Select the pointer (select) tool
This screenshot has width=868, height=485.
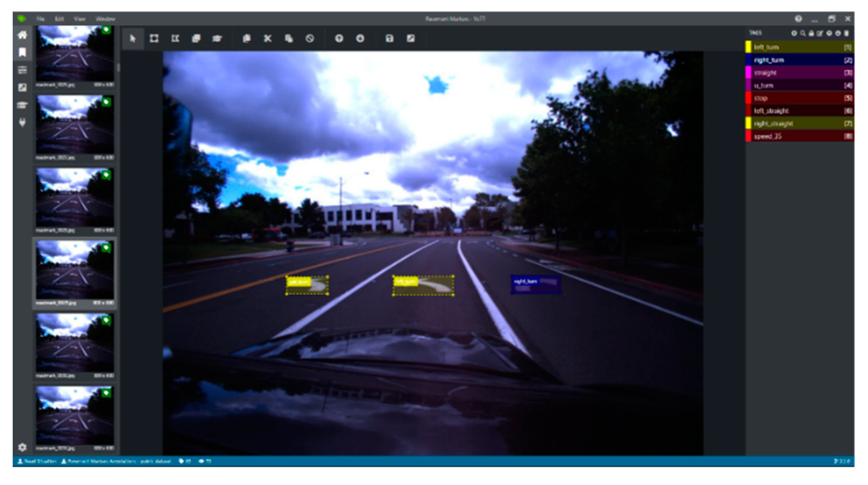[x=133, y=39]
